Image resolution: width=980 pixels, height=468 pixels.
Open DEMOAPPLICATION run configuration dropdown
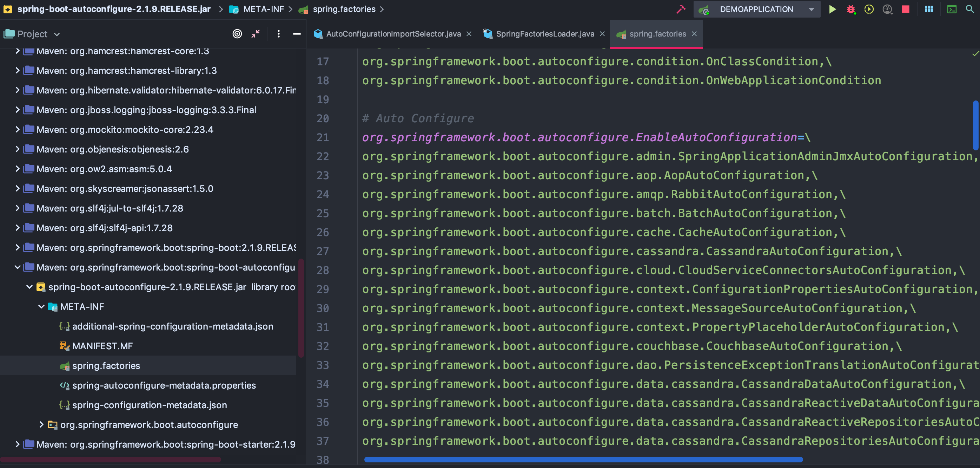(x=757, y=9)
